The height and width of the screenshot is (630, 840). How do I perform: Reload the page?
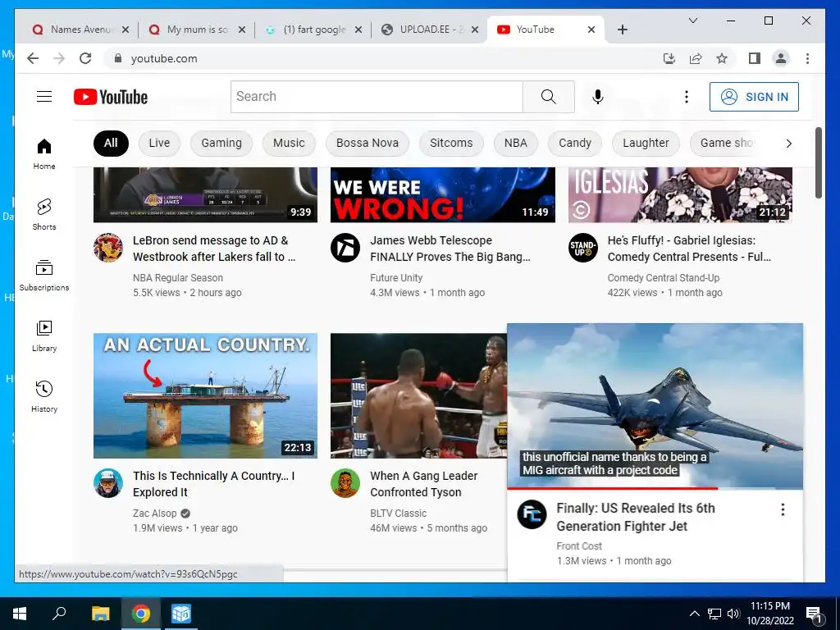pyautogui.click(x=85, y=58)
